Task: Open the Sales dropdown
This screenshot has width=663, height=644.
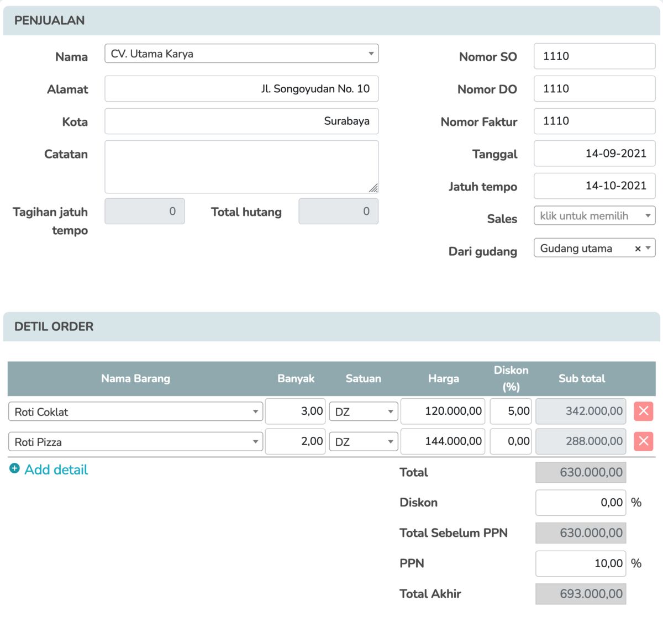Action: pos(594,216)
